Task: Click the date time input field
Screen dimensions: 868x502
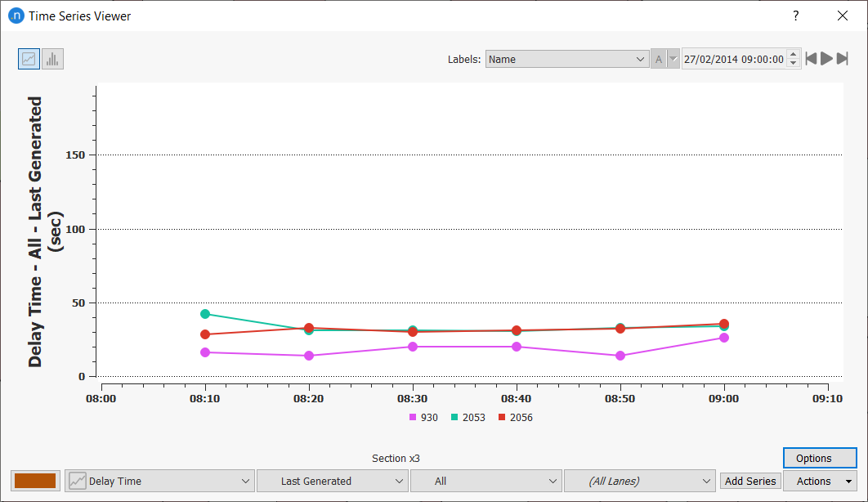Action: (733, 59)
